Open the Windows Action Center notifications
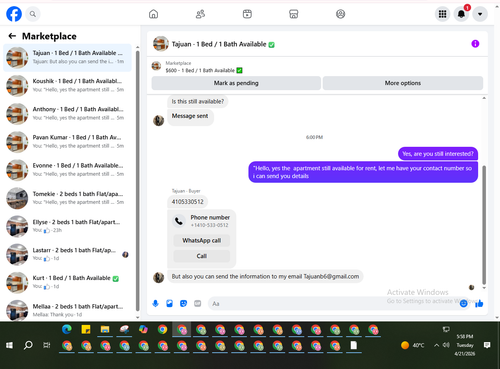This screenshot has width=500, height=369. coord(487,345)
